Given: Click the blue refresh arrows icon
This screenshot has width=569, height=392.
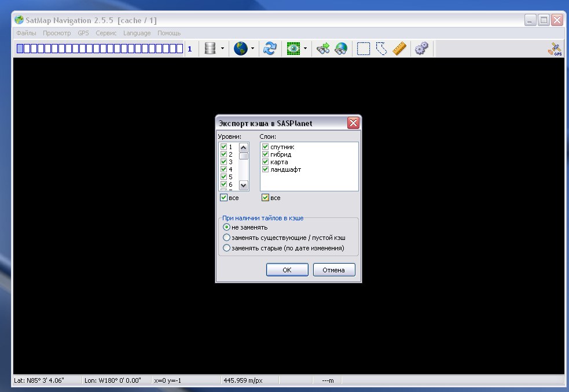Looking at the screenshot, I should 270,48.
